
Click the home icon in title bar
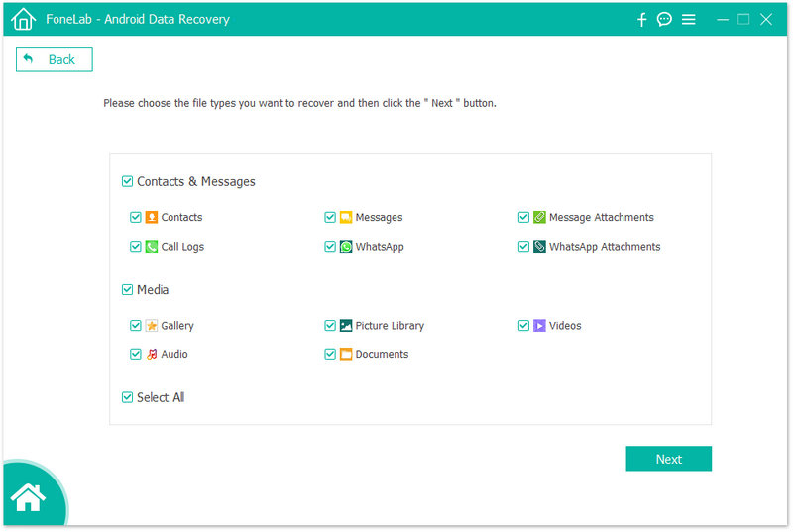(x=23, y=19)
